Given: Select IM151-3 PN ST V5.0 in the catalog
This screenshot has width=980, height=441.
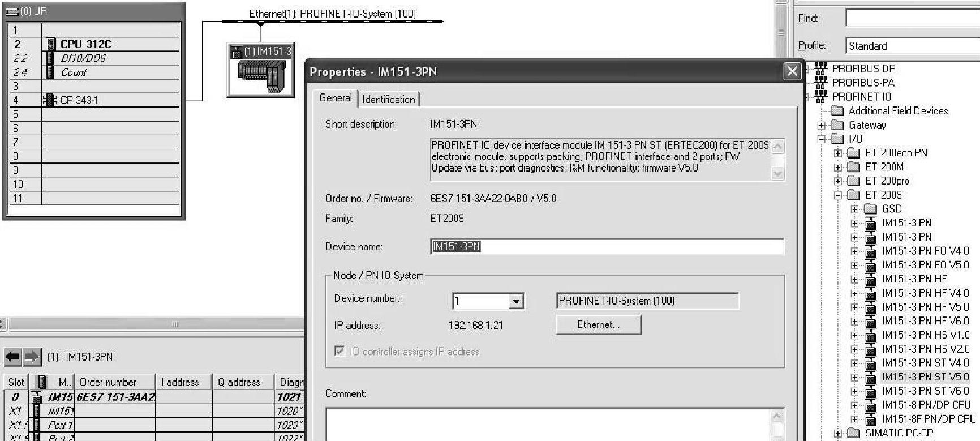Looking at the screenshot, I should point(925,377).
